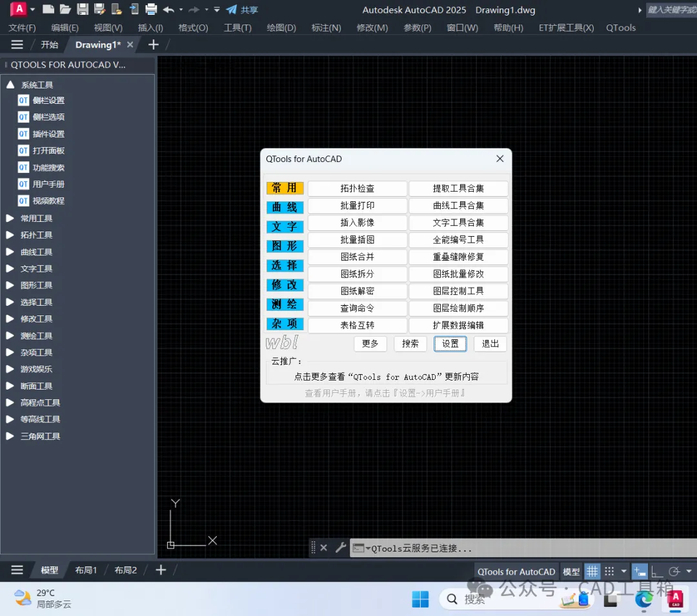Viewport: 697px width, 616px height.
Task: Add a new layout with plus icon
Action: 161,570
